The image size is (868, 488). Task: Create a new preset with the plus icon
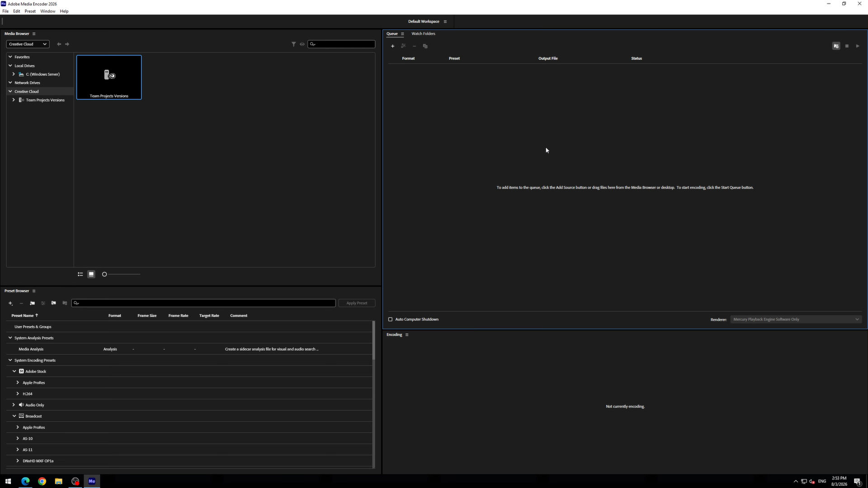click(10, 303)
